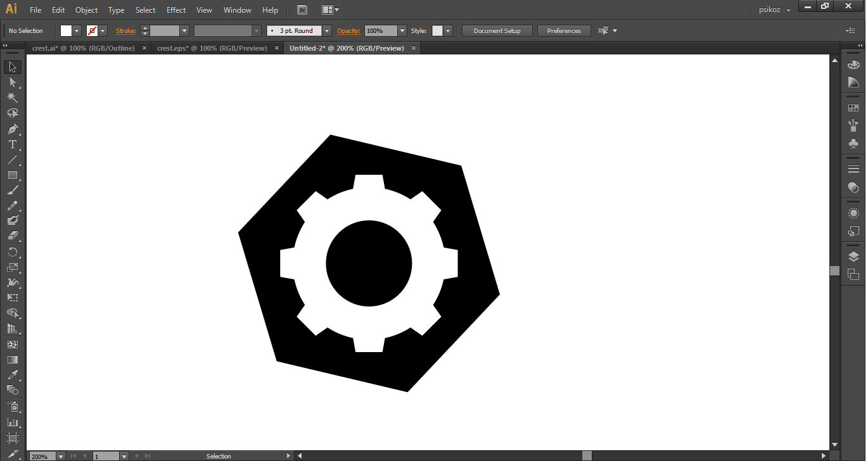Increase stroke weight with the up stepper

click(145, 28)
